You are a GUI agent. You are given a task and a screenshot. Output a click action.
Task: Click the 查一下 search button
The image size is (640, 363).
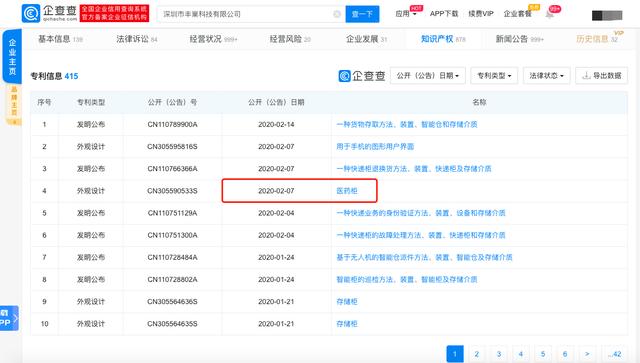pos(362,14)
